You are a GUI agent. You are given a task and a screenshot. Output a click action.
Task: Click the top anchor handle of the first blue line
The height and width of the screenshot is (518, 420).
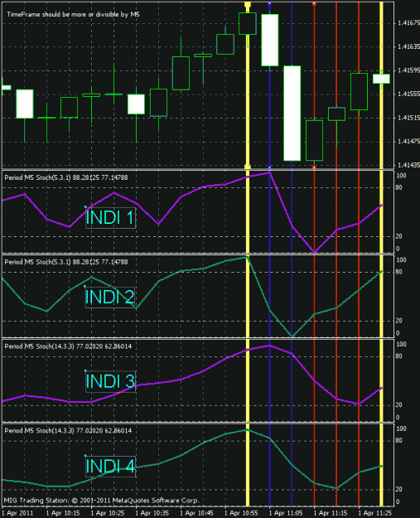(270, 3)
